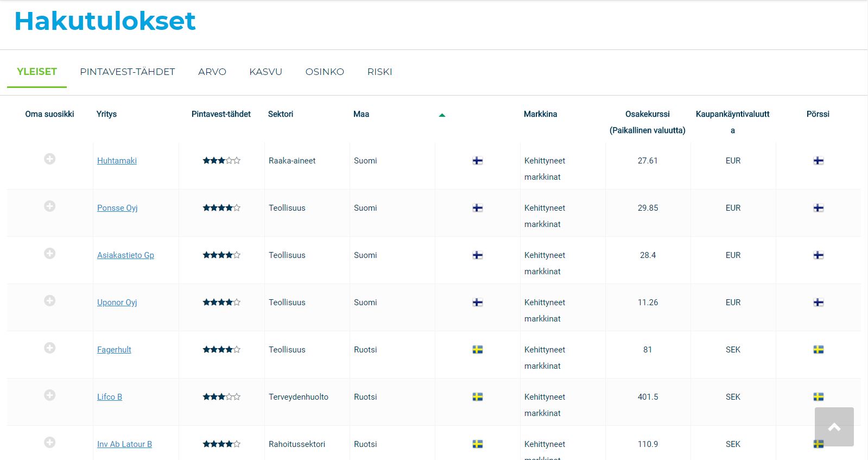Image resolution: width=868 pixels, height=460 pixels.
Task: Click the 401.5 share price value
Action: pyautogui.click(x=648, y=397)
